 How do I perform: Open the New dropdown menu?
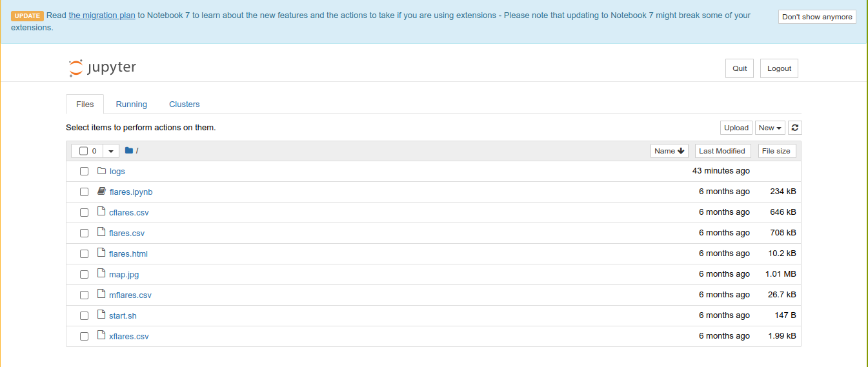coord(770,128)
